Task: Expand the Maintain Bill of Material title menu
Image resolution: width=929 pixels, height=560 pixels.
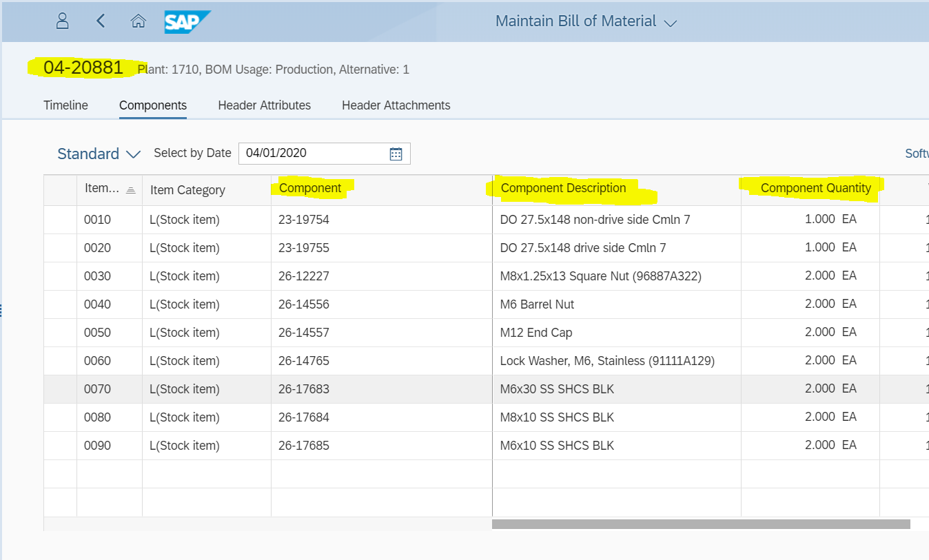Action: 670,23
